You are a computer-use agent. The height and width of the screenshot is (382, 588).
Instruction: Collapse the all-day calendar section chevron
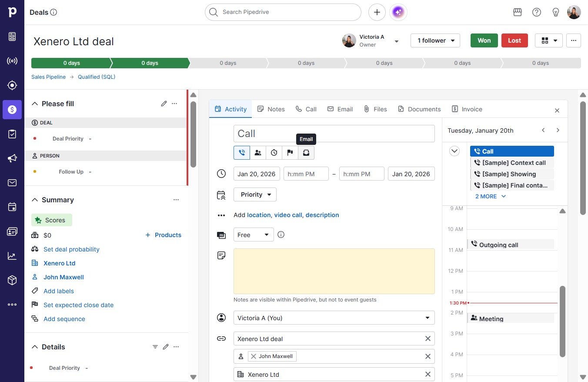tap(454, 151)
